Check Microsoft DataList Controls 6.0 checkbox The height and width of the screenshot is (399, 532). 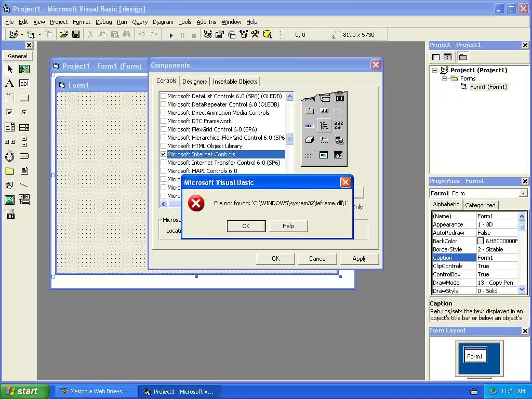coord(164,96)
